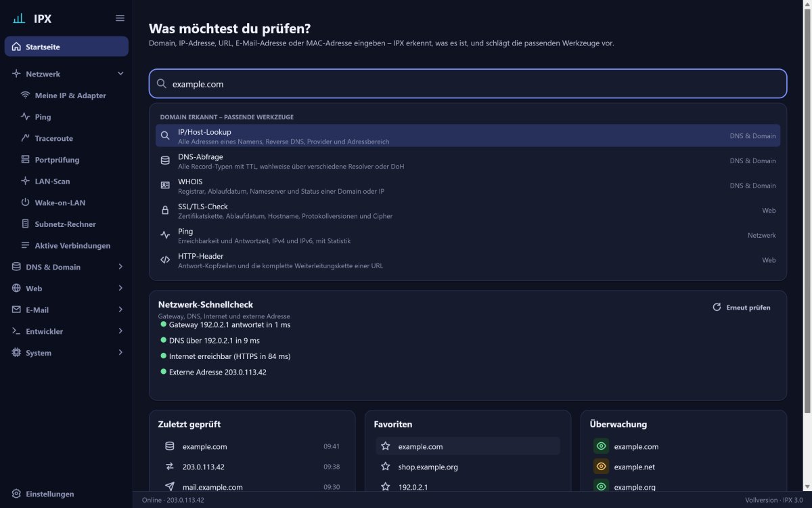Expand the E-Mail section chevron
This screenshot has height=508, width=812.
(120, 310)
